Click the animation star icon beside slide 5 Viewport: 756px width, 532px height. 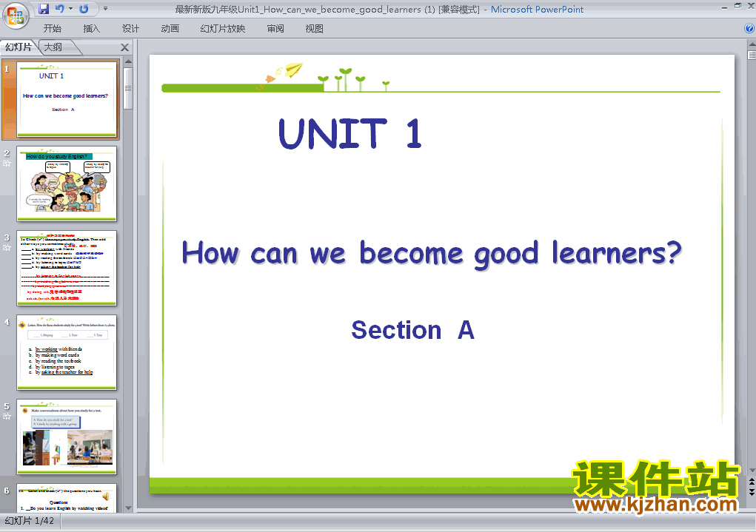pyautogui.click(x=7, y=417)
